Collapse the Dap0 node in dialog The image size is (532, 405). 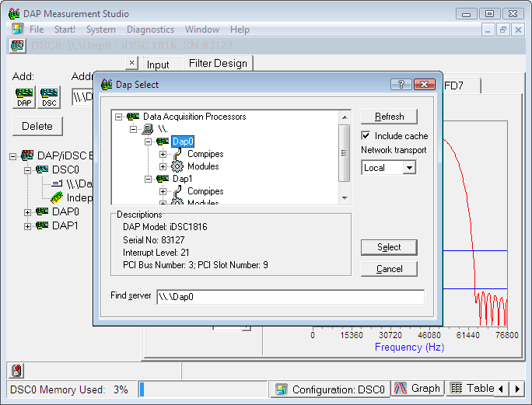click(x=149, y=141)
